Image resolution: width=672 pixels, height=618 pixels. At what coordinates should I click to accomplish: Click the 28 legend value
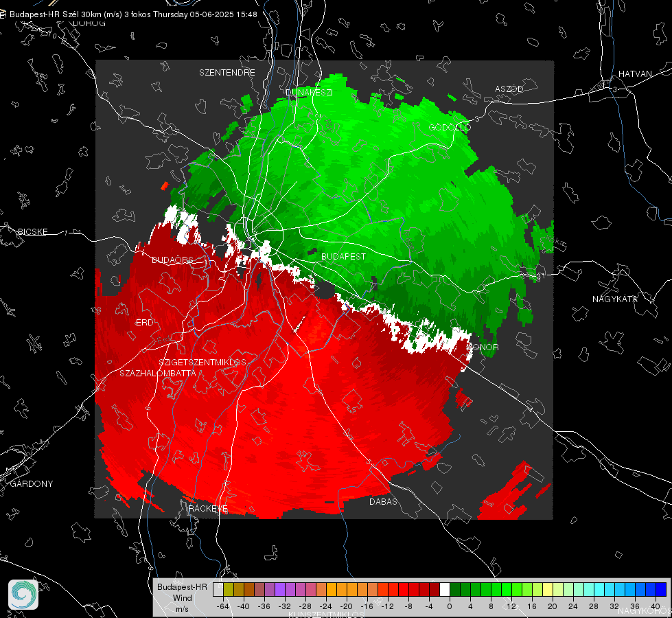tap(594, 606)
